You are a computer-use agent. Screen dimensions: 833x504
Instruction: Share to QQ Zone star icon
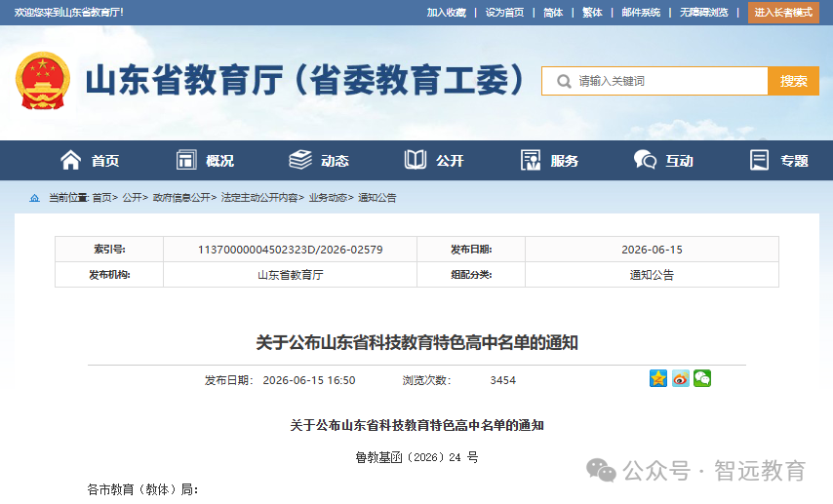tap(658, 378)
